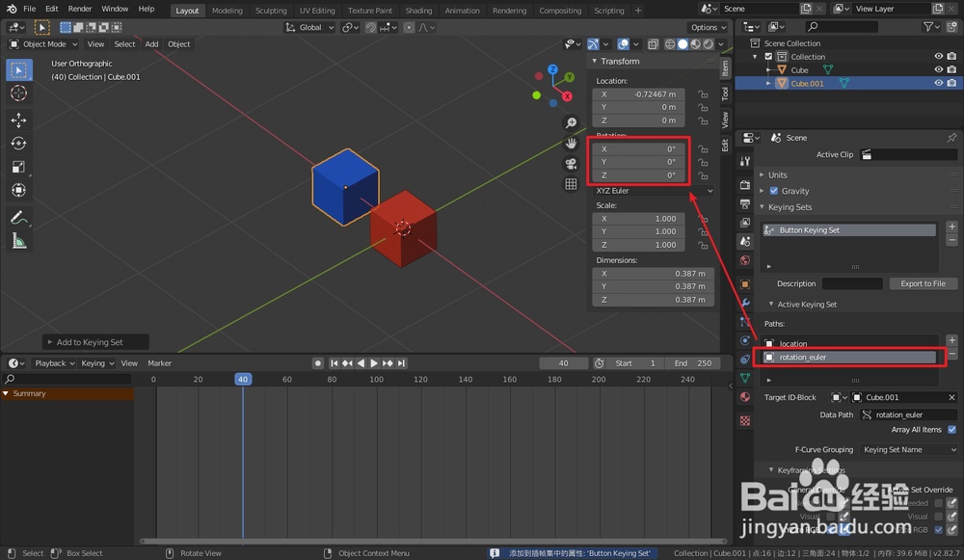The image size is (964, 560).
Task: Switch to the Modeling workspace tab
Action: point(227,11)
